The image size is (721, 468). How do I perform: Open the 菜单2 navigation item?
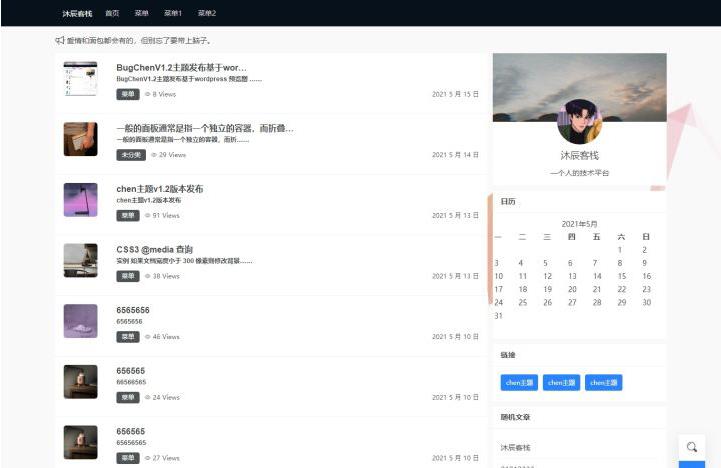point(207,13)
